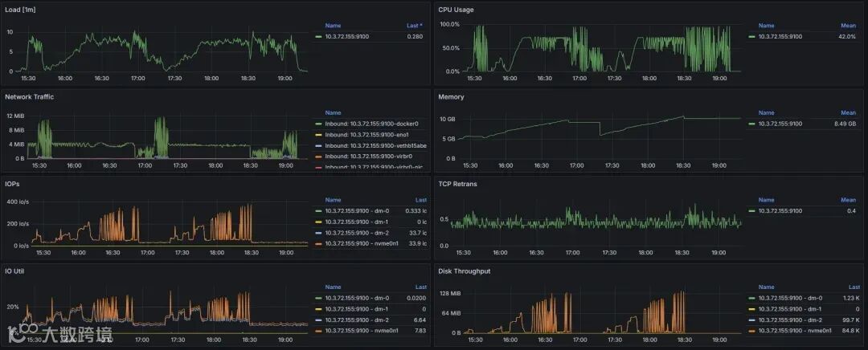This screenshot has width=868, height=350.
Task: Click the 84.8 K value in Disk Throughput
Action: (x=851, y=331)
